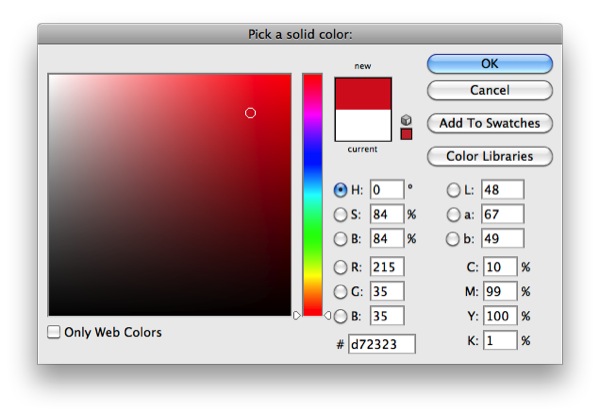The height and width of the screenshot is (416, 600).
Task: Select the Lab b channel radio button
Action: click(x=453, y=239)
